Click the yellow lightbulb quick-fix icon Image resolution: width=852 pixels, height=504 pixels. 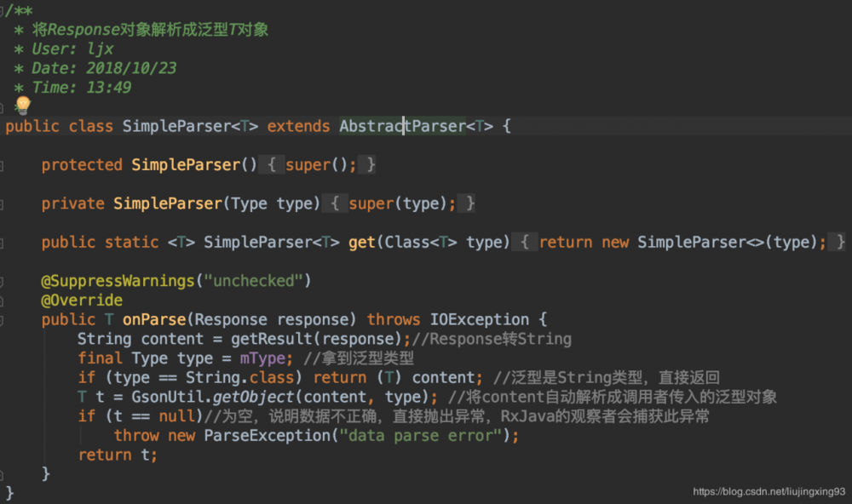23,105
